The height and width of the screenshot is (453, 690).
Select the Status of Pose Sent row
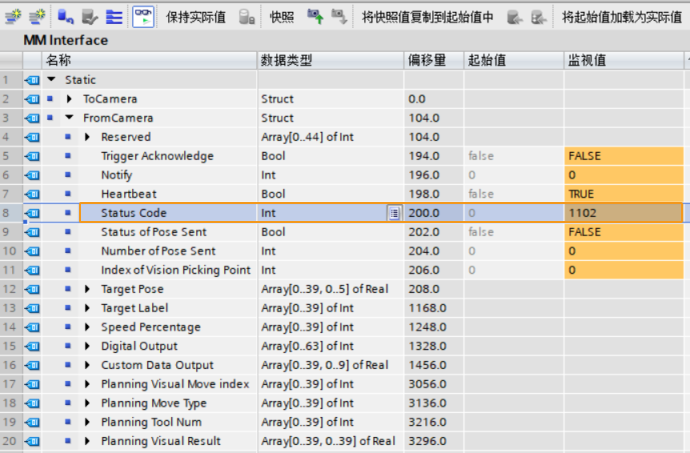pyautogui.click(x=154, y=232)
